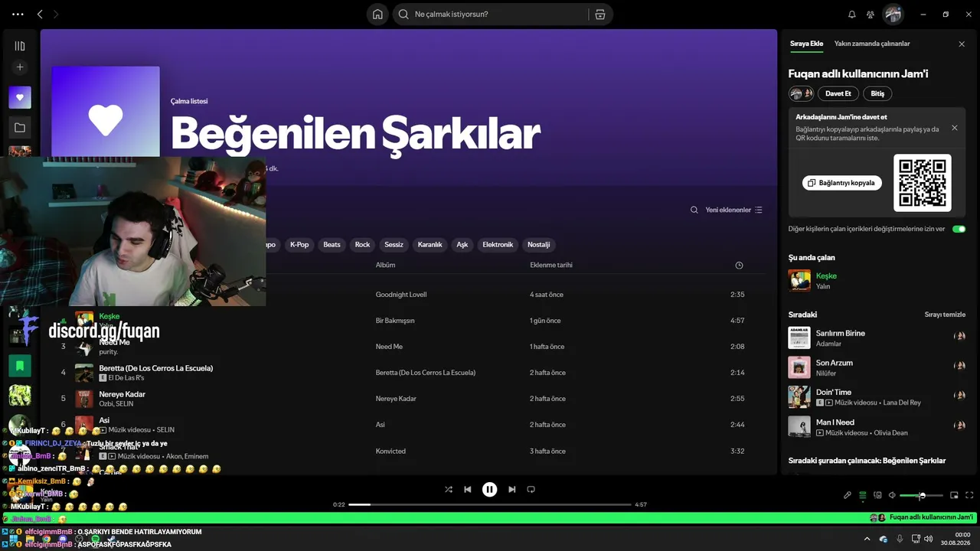This screenshot has width=980, height=551.
Task: Select the Nostalji filter chip
Action: (x=539, y=245)
